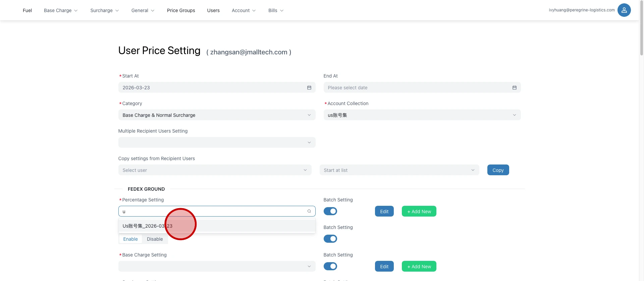Screen dimensions: 644x281
Task: Open the Surcharge menu
Action: click(x=104, y=10)
